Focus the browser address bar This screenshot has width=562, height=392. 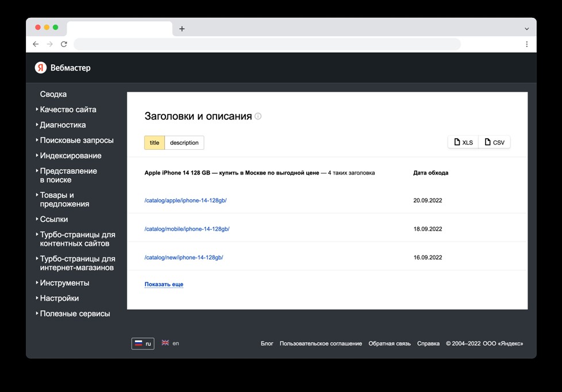[267, 44]
